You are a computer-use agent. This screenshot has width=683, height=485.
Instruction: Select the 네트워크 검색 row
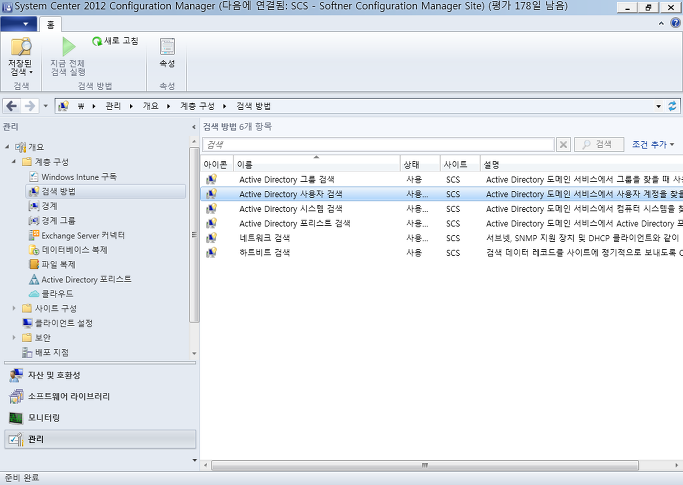pos(442,238)
